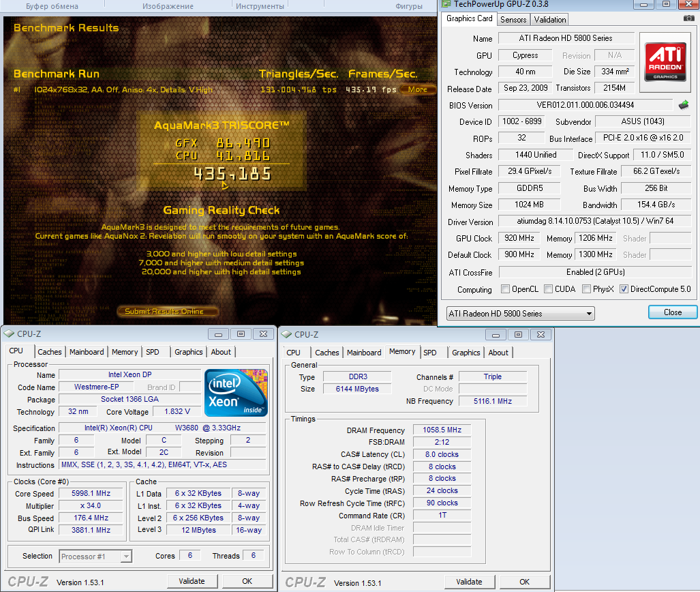Click Submit Results Online in AquaMark3
The height and width of the screenshot is (592, 700).
coord(168,312)
